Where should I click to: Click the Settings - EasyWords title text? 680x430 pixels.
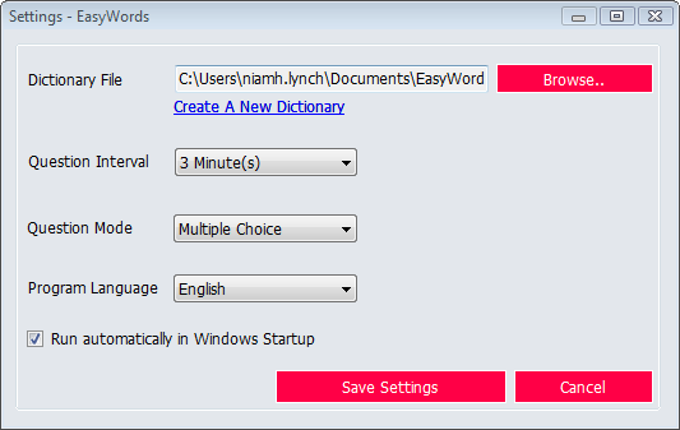coord(79,17)
